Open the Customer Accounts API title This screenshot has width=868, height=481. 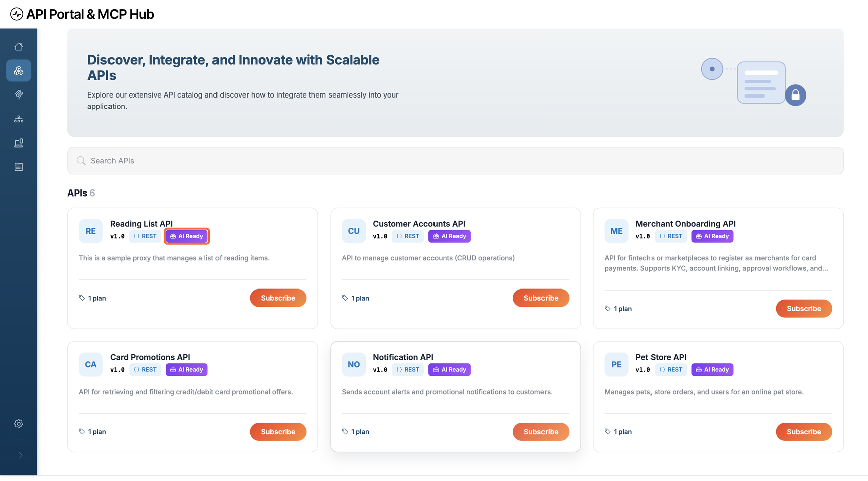point(419,224)
